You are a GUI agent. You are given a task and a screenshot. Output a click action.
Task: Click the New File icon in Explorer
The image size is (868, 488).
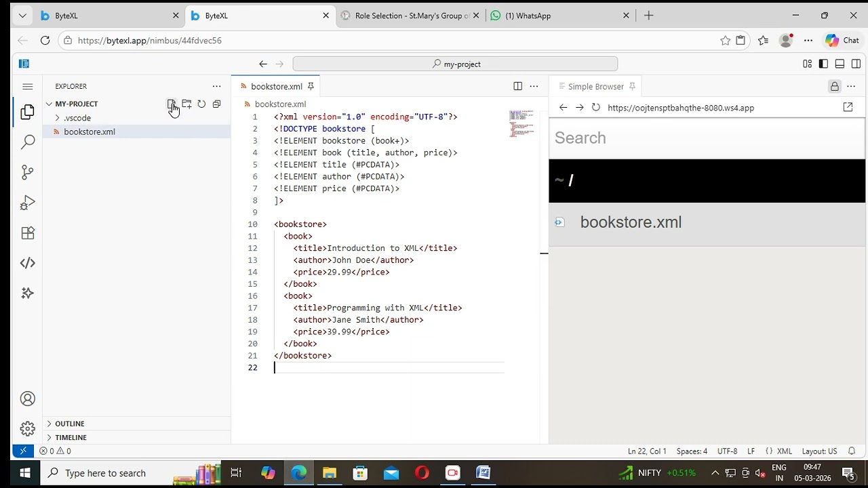pyautogui.click(x=172, y=104)
